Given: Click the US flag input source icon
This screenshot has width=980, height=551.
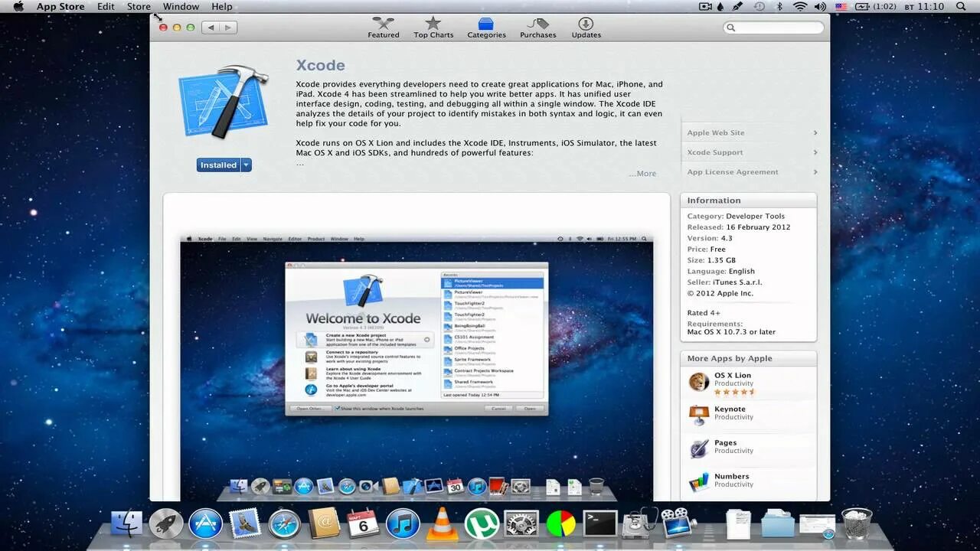Looking at the screenshot, I should 841,6.
